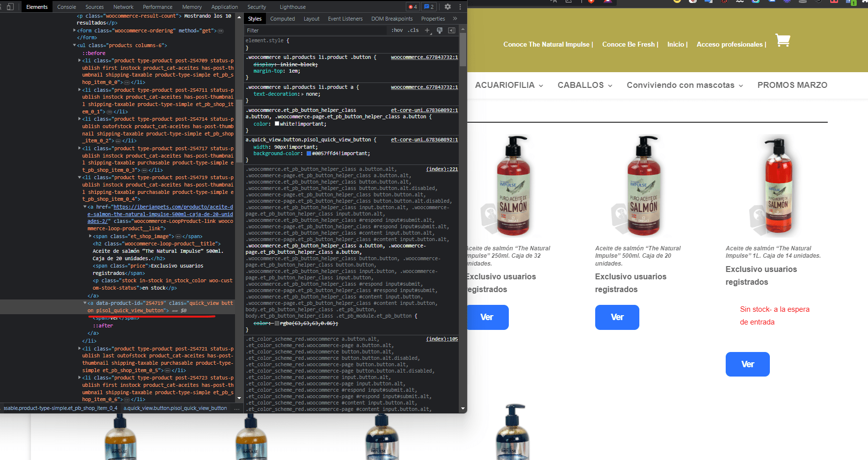
Task: Expand ellipsis after et_shop_image span
Action: pos(178,237)
